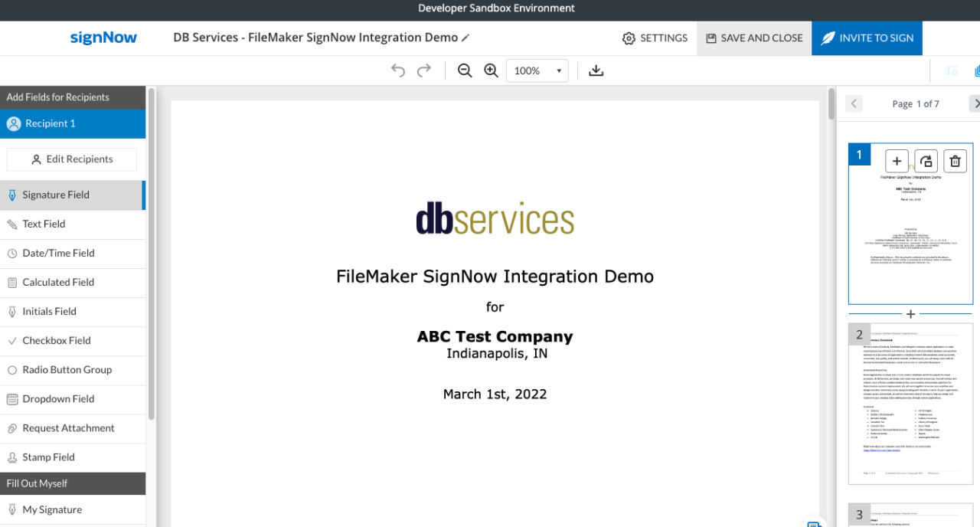Choose Request Attachment field
This screenshot has height=527, width=980.
[x=73, y=427]
